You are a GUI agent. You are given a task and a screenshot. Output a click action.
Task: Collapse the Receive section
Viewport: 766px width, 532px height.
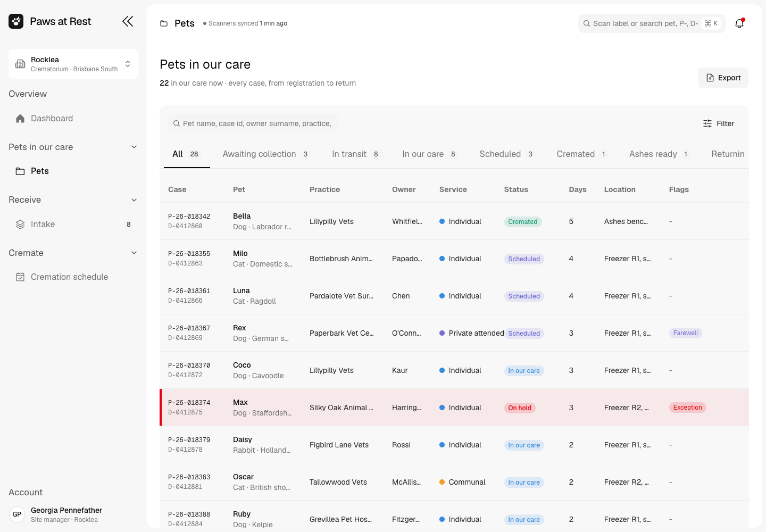click(x=134, y=200)
